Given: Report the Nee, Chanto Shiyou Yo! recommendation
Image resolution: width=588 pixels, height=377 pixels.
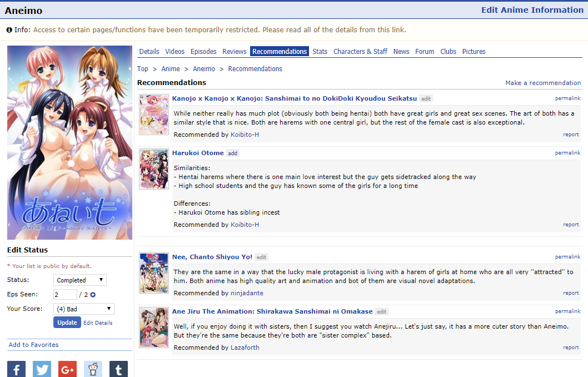Looking at the screenshot, I should (571, 292).
